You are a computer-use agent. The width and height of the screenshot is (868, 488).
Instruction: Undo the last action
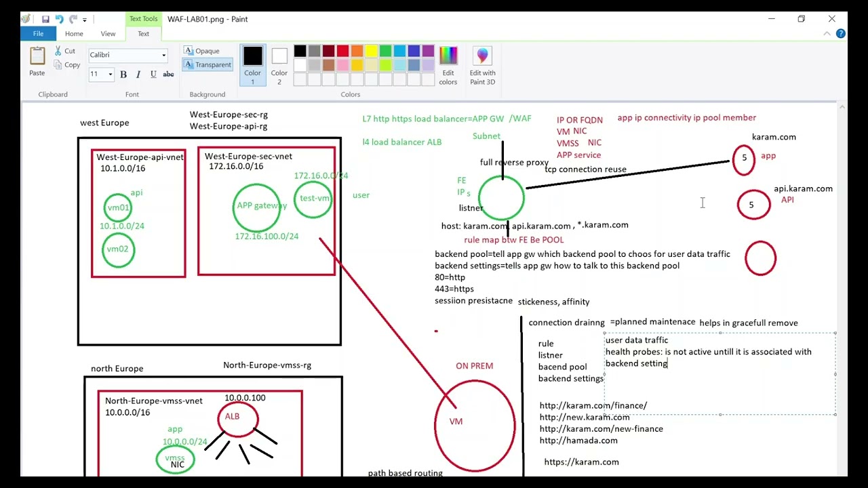coord(59,19)
